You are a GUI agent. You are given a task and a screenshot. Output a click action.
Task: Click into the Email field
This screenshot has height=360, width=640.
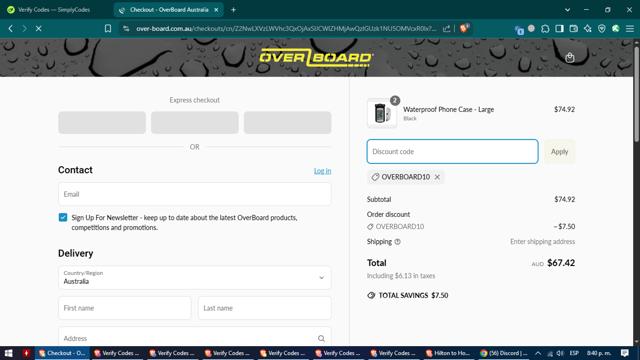[x=195, y=194]
